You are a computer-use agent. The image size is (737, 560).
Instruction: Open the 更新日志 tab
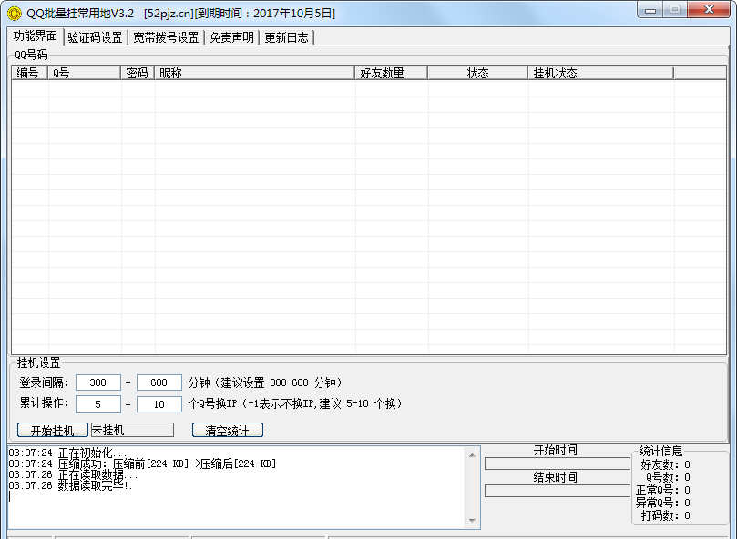click(286, 37)
